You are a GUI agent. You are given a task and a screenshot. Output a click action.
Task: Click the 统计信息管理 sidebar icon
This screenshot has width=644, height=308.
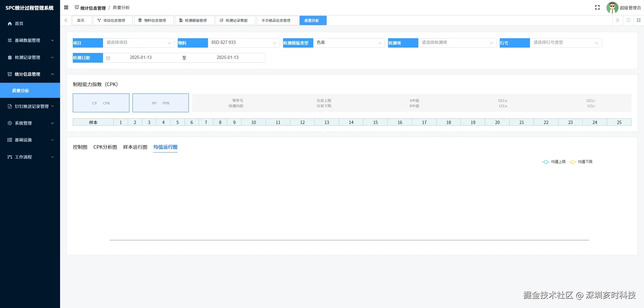[10, 74]
